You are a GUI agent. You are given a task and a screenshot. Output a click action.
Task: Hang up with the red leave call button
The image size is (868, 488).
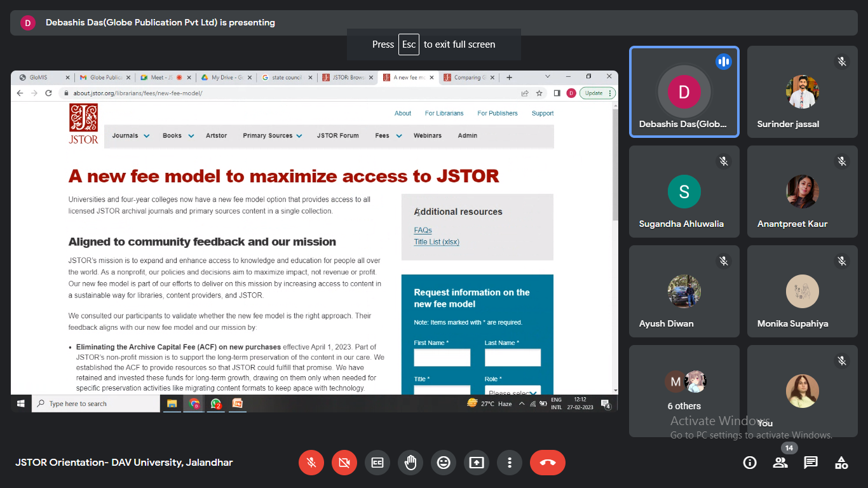click(547, 463)
